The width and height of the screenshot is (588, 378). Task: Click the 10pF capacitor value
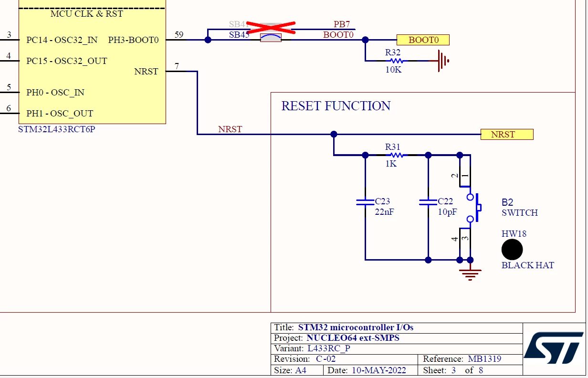(x=448, y=212)
